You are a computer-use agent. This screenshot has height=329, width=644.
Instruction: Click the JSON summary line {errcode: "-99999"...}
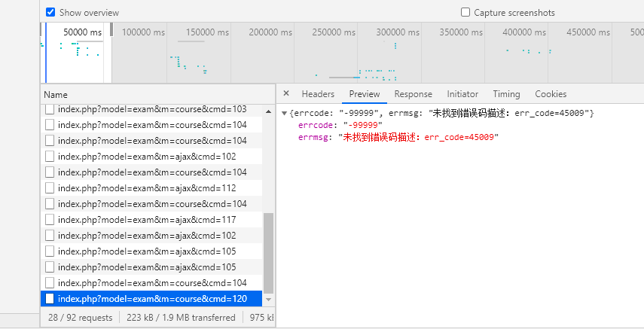[441, 114]
